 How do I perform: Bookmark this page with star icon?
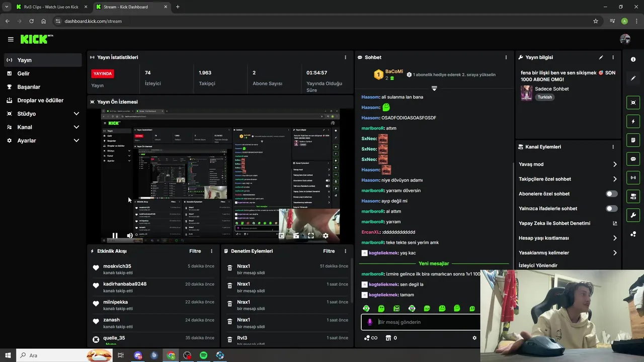tap(596, 21)
